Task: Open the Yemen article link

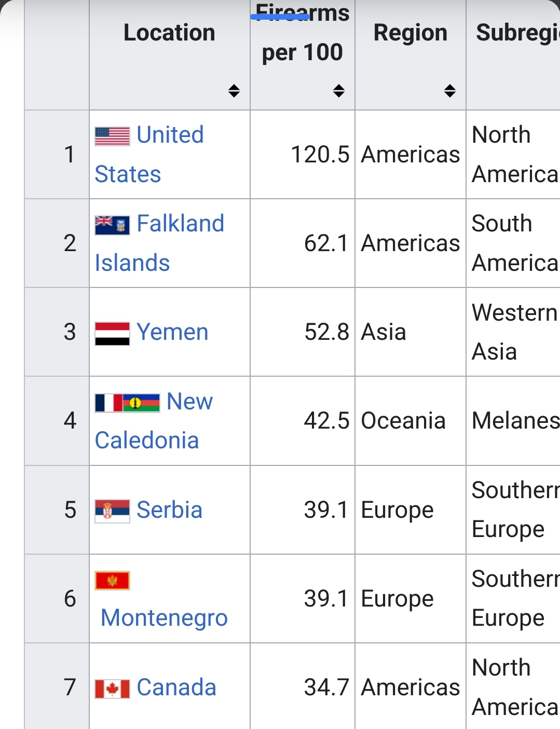Action: tap(172, 332)
